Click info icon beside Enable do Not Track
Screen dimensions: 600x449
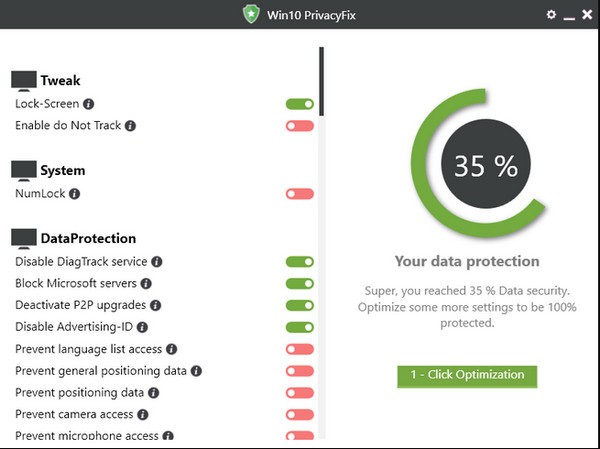tap(130, 126)
